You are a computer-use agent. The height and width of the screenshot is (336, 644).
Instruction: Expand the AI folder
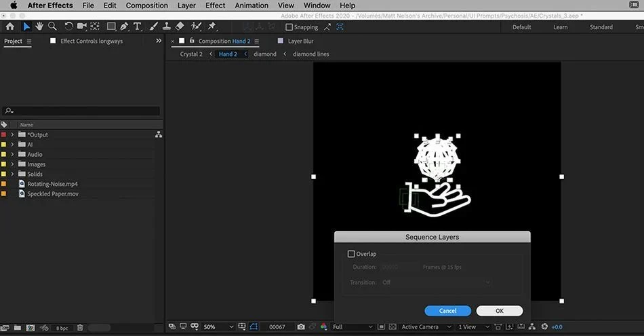pos(12,145)
